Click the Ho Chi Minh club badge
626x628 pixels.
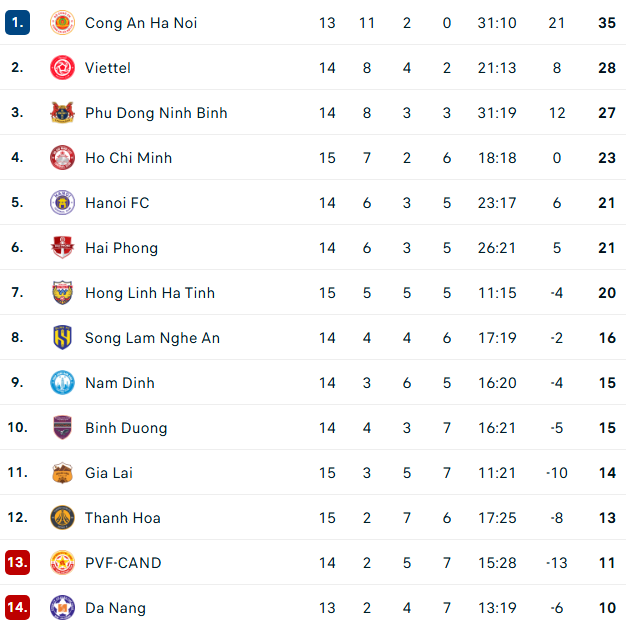62,158
